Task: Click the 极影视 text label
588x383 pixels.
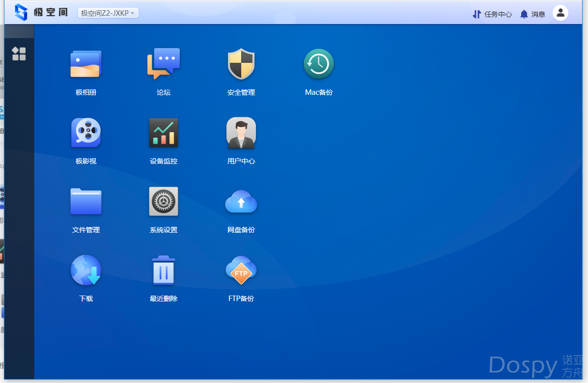Action: click(x=86, y=161)
